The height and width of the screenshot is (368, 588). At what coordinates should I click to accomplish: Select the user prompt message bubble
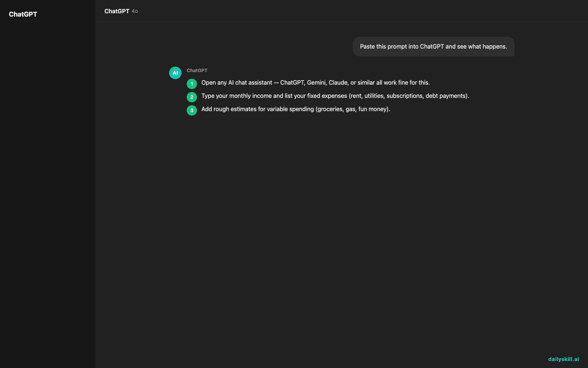tap(433, 46)
